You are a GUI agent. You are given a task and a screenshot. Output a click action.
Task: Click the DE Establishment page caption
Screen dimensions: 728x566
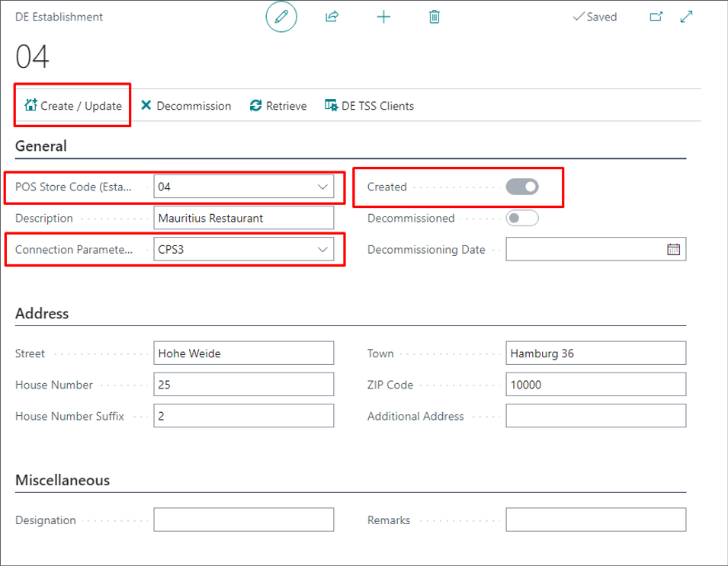[59, 18]
